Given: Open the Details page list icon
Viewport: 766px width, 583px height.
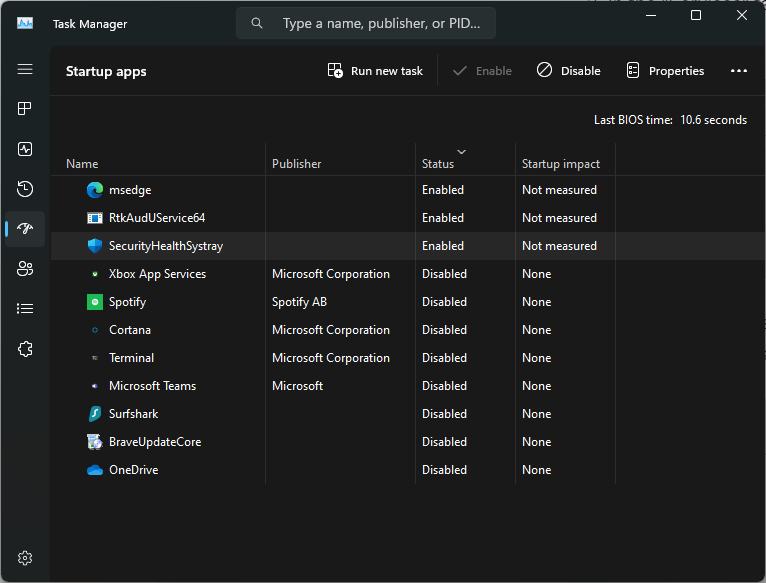Looking at the screenshot, I should point(25,309).
